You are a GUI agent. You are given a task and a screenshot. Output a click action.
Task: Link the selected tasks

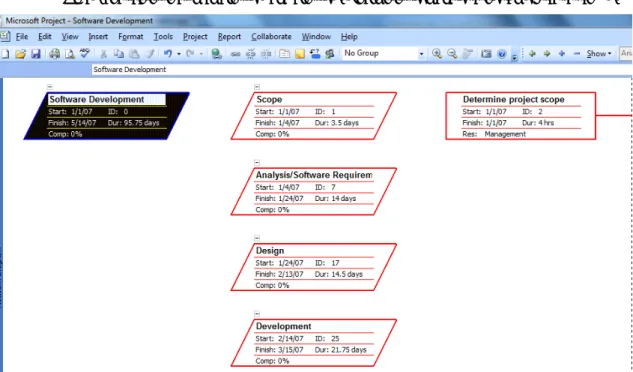tap(235, 54)
